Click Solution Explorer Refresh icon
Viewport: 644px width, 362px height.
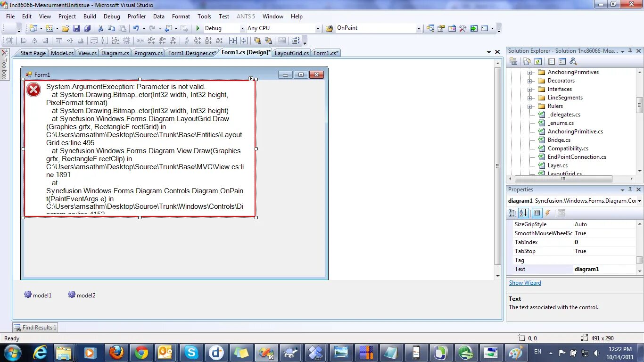(x=538, y=61)
